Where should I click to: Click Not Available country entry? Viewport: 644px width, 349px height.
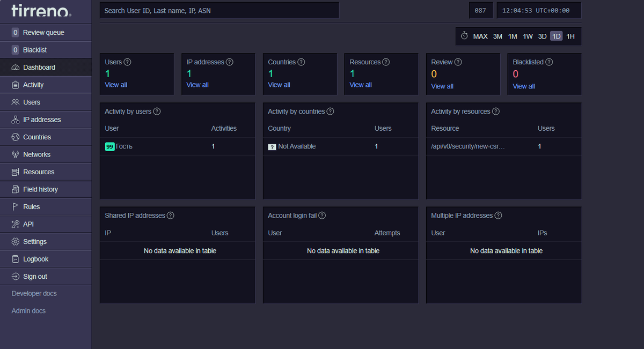click(297, 146)
